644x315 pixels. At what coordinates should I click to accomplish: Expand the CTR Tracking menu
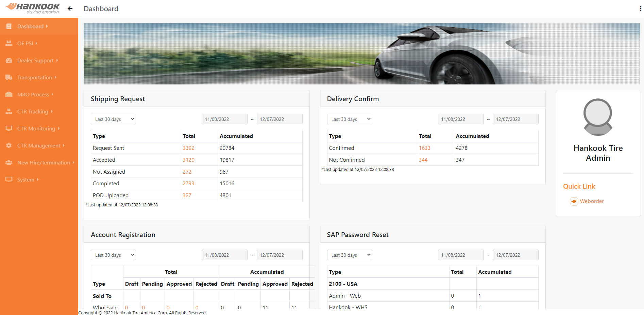tap(33, 111)
